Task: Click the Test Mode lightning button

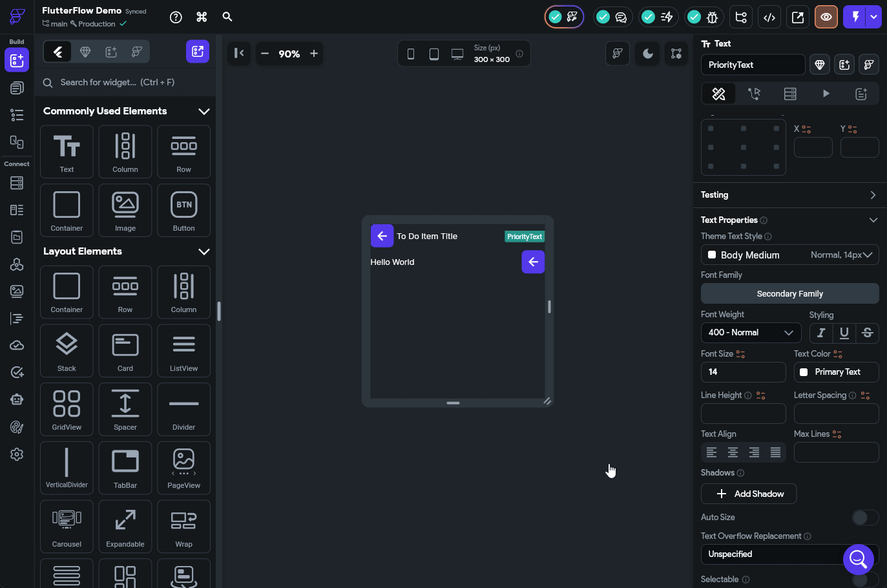Action: point(855,17)
